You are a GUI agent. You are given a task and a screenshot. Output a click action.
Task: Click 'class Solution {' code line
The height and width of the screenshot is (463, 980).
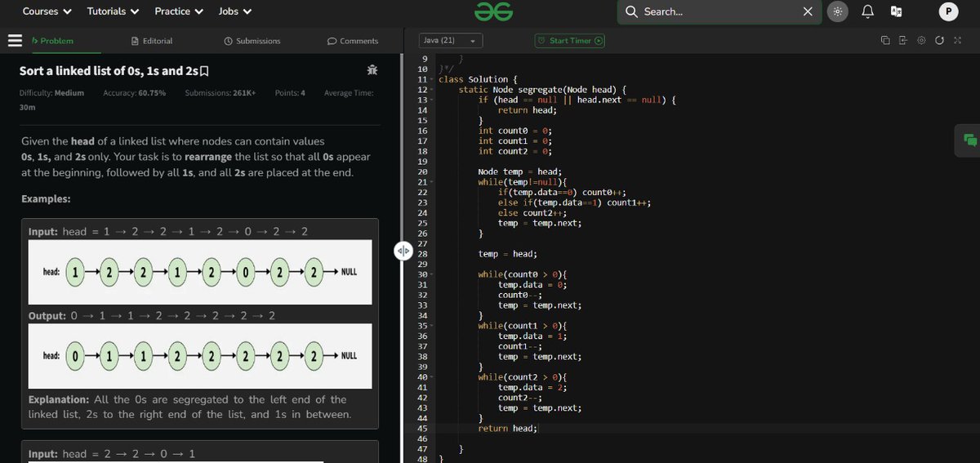(x=478, y=79)
